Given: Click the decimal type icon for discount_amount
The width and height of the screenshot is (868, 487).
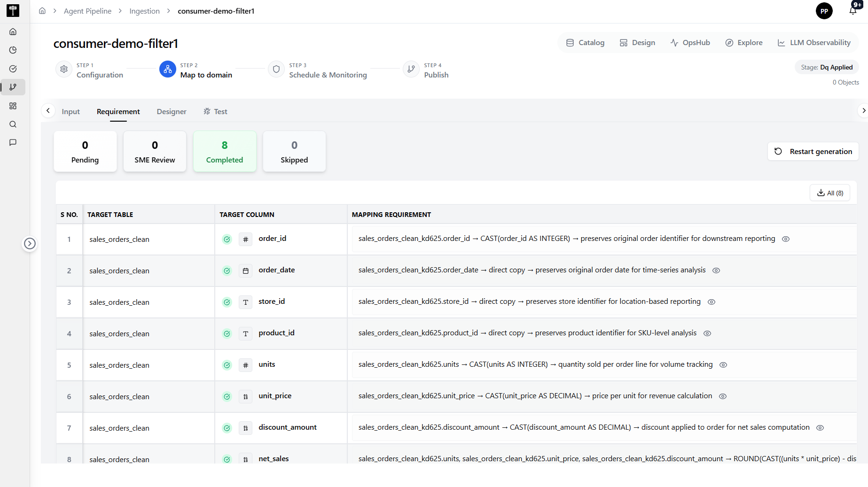Looking at the screenshot, I should [x=245, y=428].
